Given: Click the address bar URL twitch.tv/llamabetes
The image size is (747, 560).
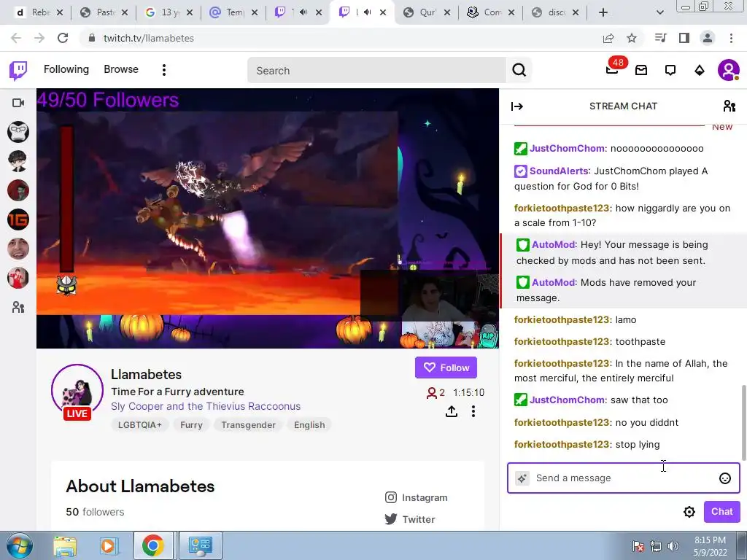Looking at the screenshot, I should (149, 38).
